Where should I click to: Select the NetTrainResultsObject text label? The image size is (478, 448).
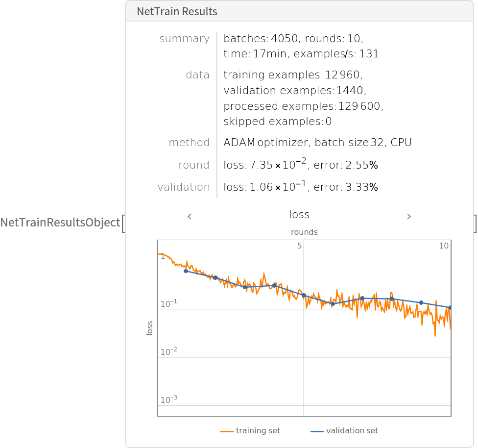(x=60, y=223)
